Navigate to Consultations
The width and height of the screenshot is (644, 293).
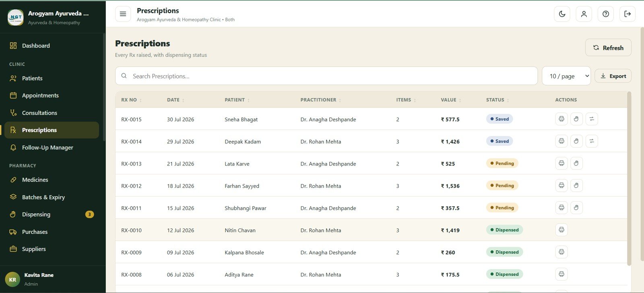coord(52,113)
